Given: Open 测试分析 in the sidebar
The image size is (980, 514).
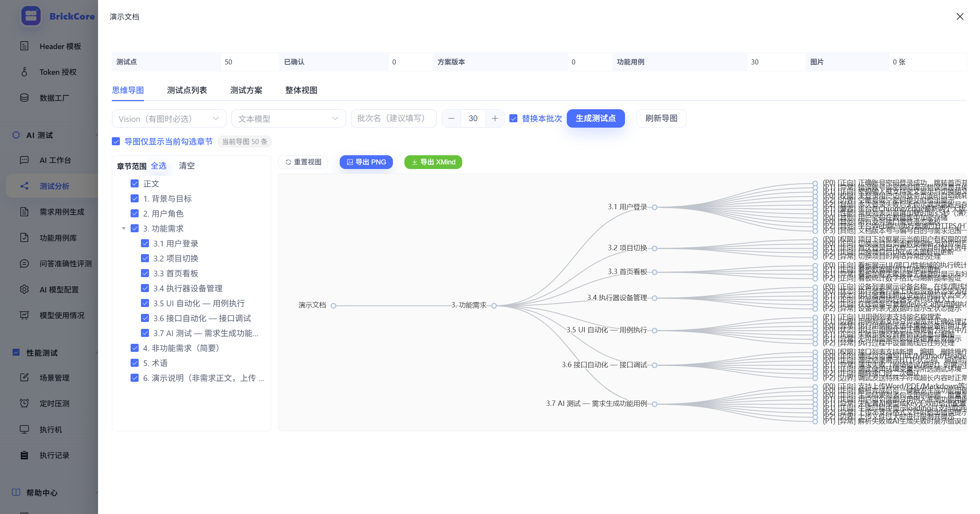Looking at the screenshot, I should pyautogui.click(x=52, y=186).
